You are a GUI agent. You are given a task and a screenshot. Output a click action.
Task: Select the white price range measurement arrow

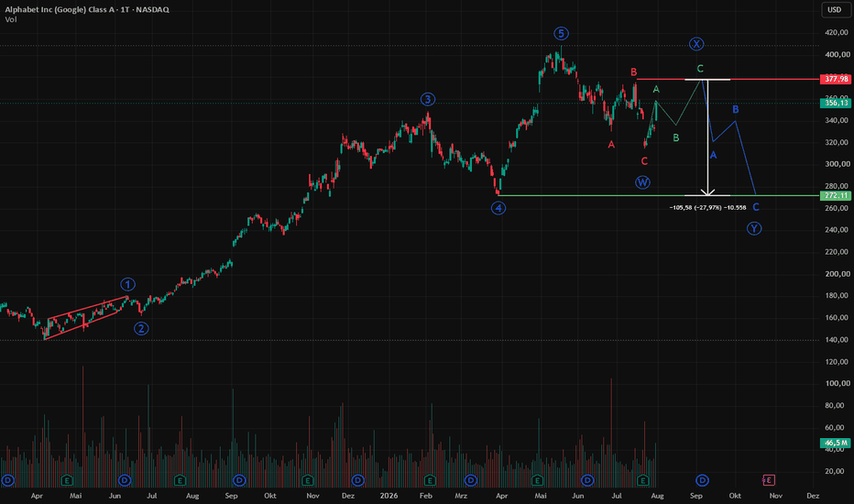707,137
